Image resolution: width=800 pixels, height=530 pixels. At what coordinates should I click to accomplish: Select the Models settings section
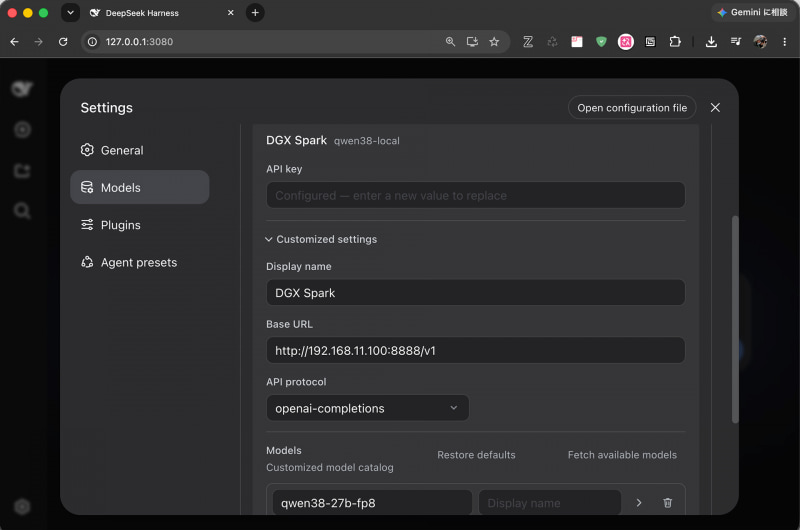point(139,187)
